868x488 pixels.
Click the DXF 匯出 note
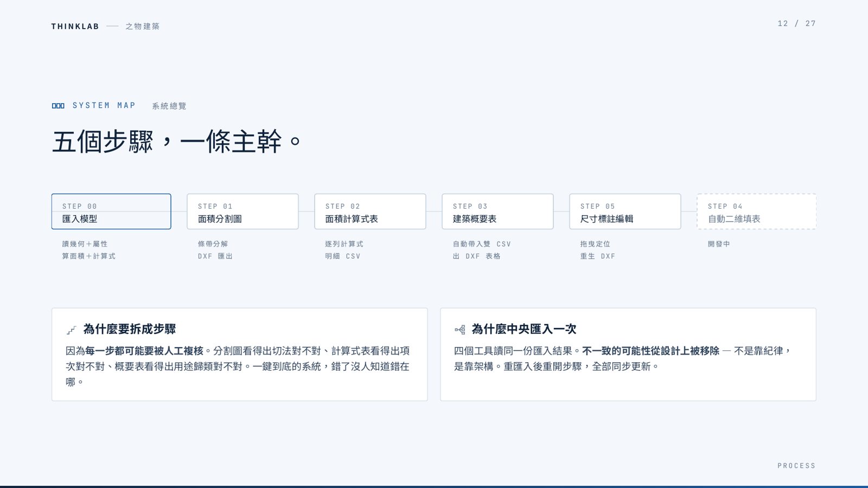click(x=215, y=256)
